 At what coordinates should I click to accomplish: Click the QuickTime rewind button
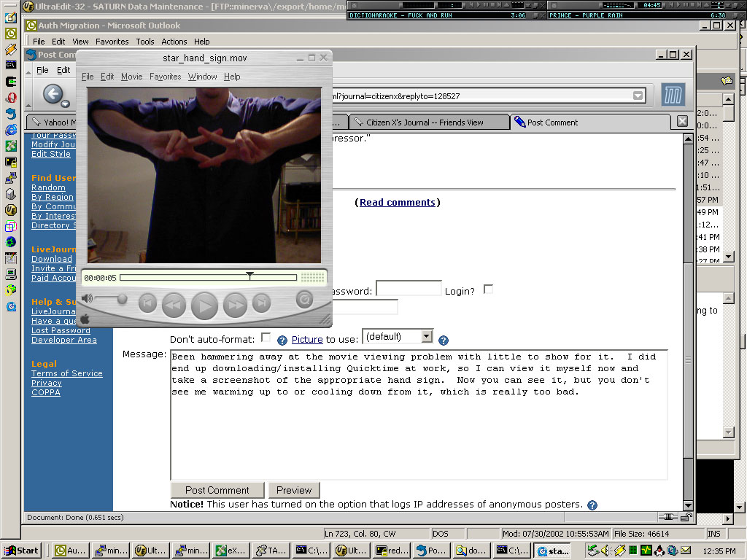click(174, 303)
